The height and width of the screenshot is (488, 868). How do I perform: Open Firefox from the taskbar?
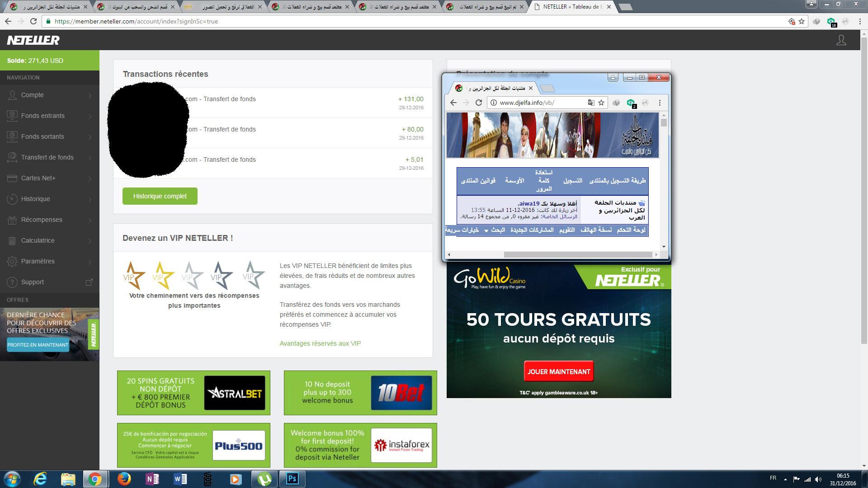click(x=124, y=479)
